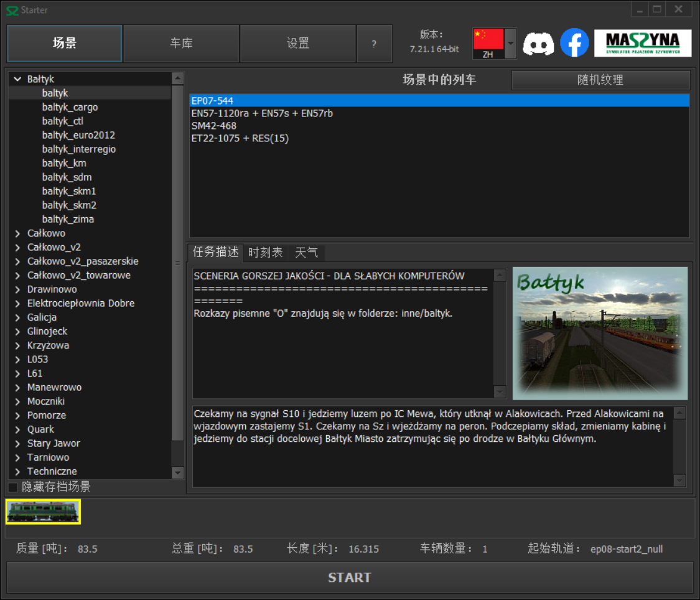This screenshot has height=600, width=700.
Task: Enable the 隐藏存档场景 checkbox
Action: (x=11, y=487)
